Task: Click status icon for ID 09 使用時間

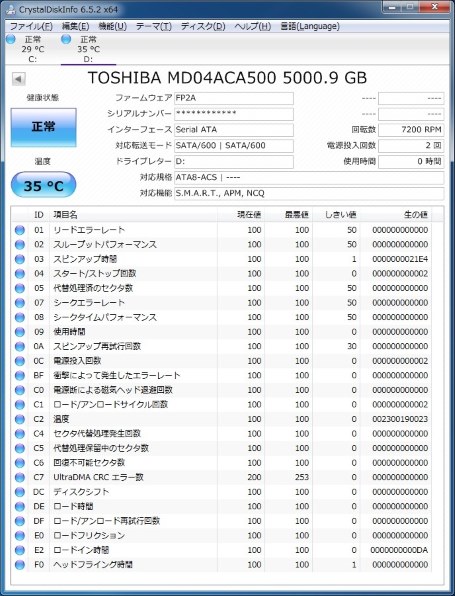Action: point(20,332)
